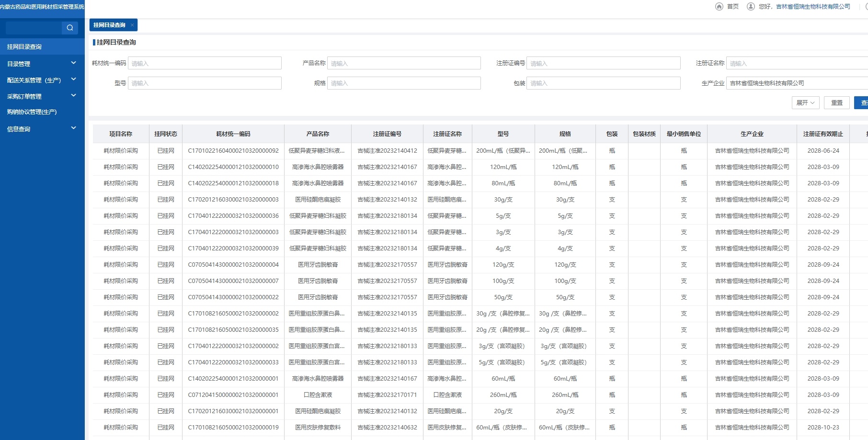Screen dimensions: 868x440
Task: Click registration number 吉械注准20232140632
Action: point(388,427)
